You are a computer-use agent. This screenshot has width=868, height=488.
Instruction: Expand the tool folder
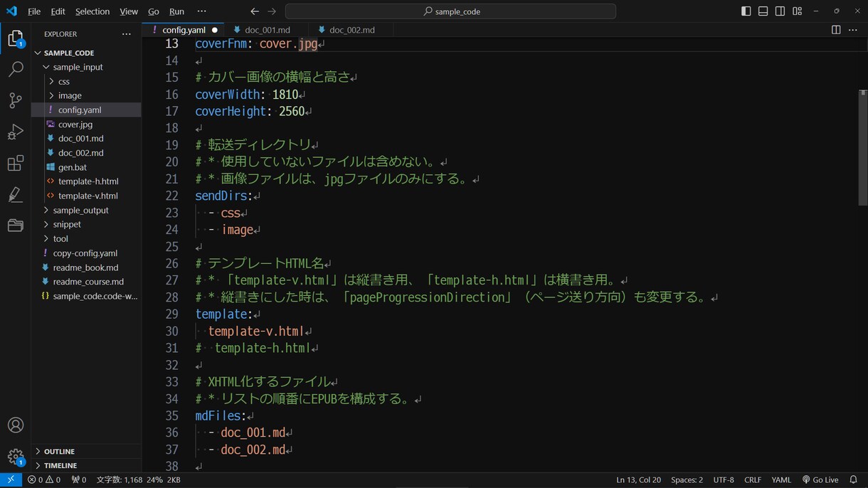coord(86,238)
